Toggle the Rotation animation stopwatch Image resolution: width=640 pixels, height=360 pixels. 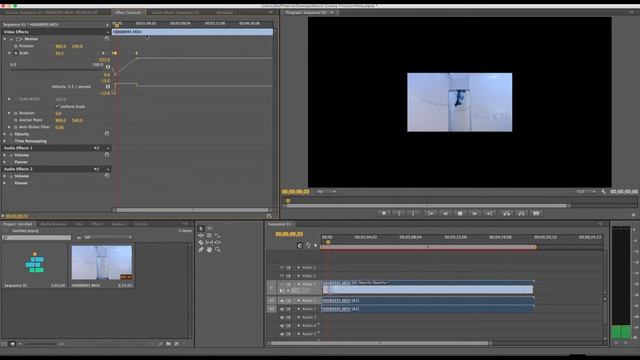pyautogui.click(x=16, y=113)
